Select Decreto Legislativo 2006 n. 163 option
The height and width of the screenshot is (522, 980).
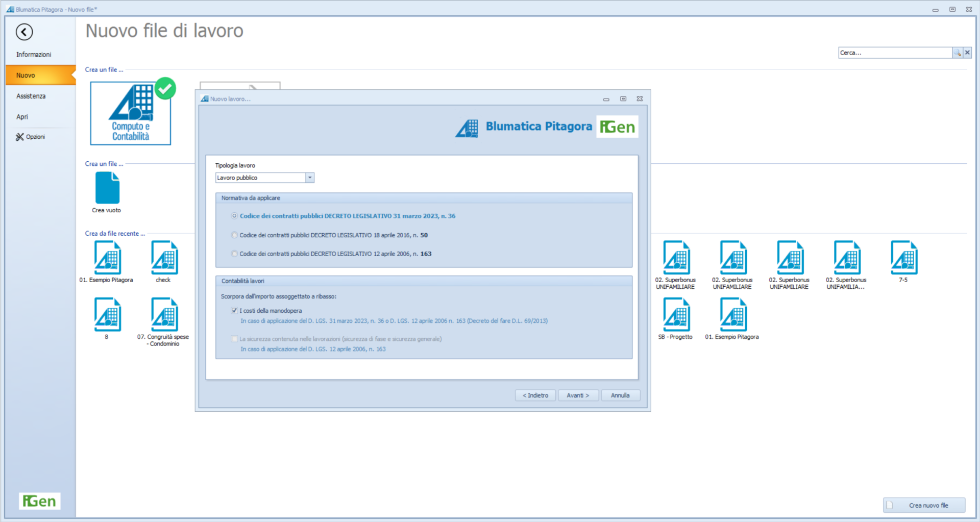click(234, 254)
